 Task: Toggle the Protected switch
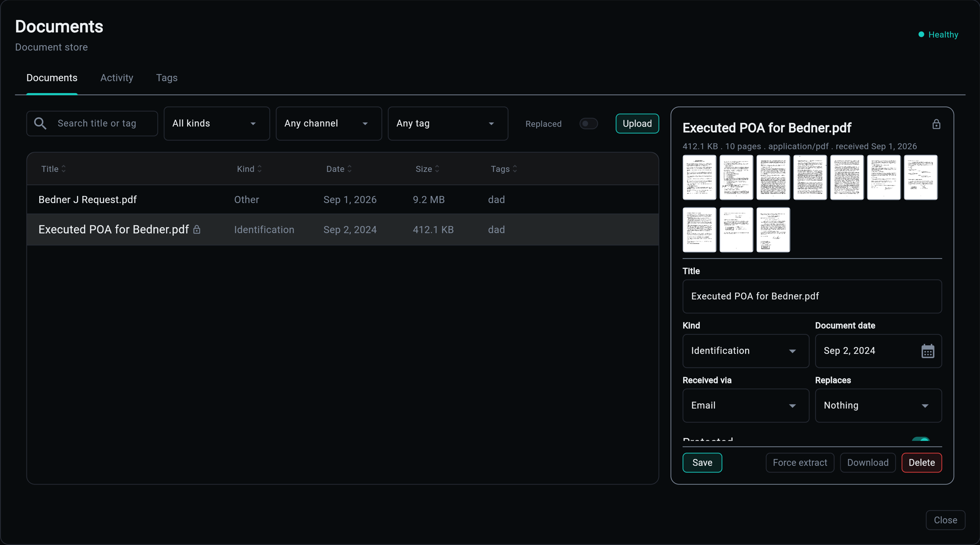pyautogui.click(x=921, y=440)
